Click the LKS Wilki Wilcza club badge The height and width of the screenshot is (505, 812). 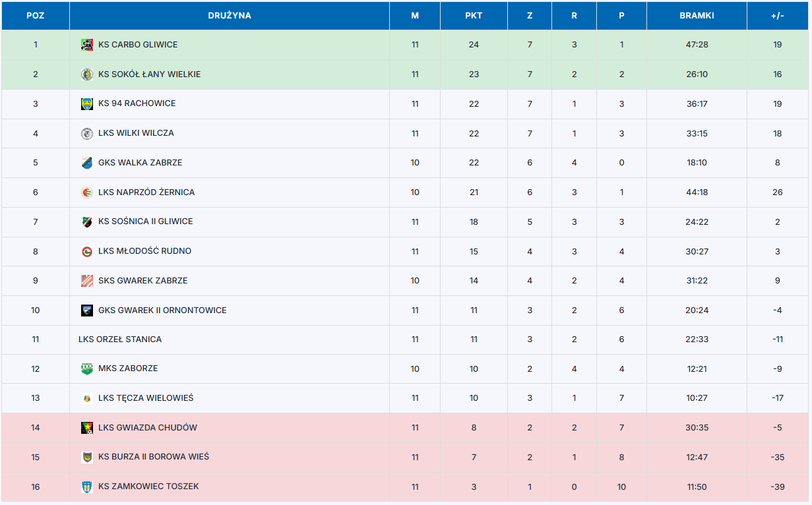click(x=86, y=133)
